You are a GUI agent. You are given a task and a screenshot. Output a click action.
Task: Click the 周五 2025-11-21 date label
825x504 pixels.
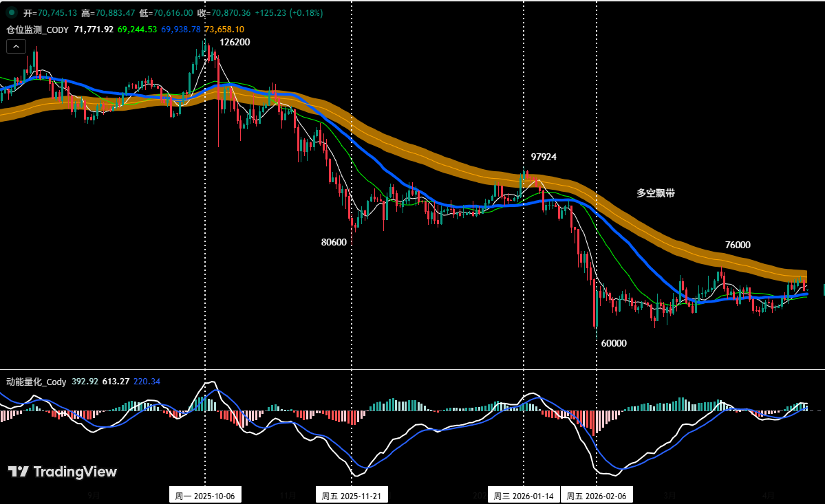[352, 494]
